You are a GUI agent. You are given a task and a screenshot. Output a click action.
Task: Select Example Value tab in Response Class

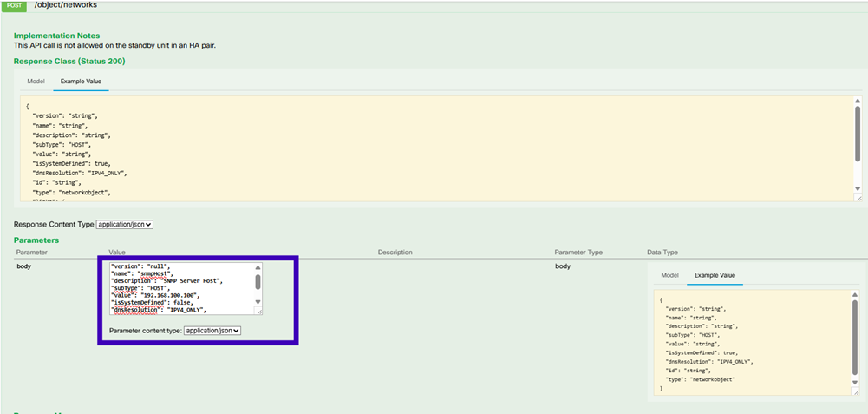pos(81,81)
